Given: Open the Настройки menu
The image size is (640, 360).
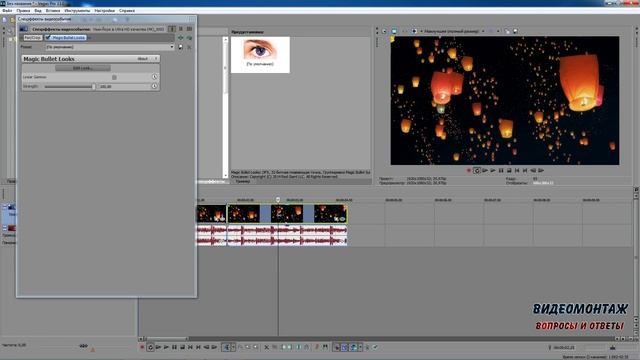Looking at the screenshot, I should pyautogui.click(x=104, y=11).
